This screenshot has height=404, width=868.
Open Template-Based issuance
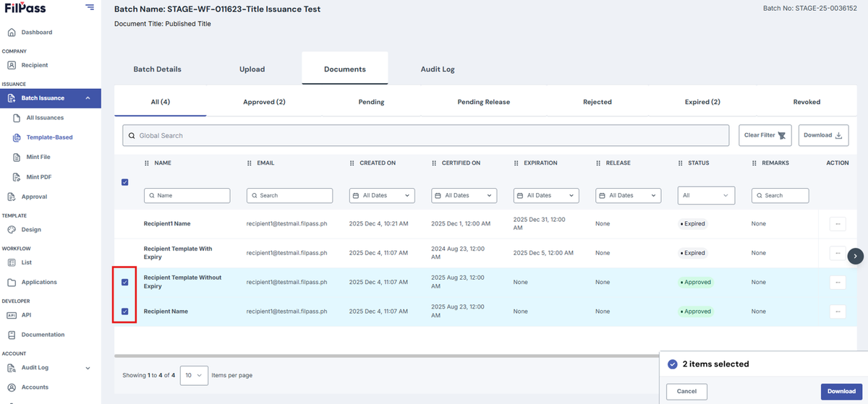tap(49, 137)
